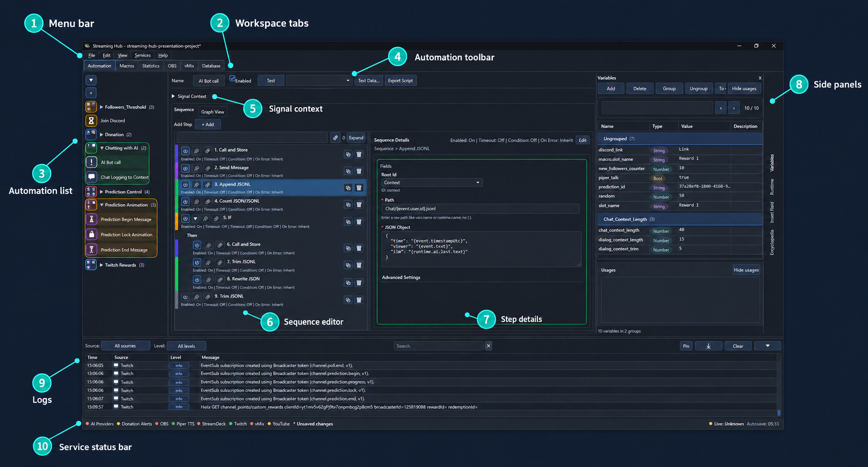Viewport: 868px width, 467px height.
Task: Click the download-arrow button in the logs toolbar
Action: pyautogui.click(x=709, y=346)
